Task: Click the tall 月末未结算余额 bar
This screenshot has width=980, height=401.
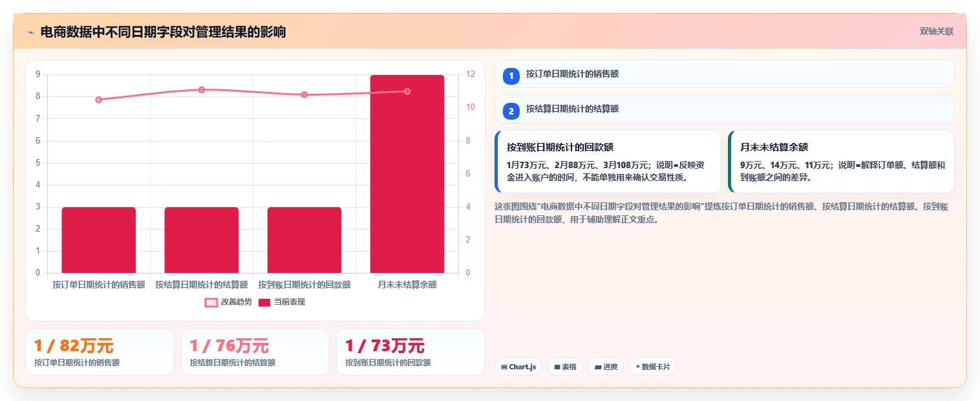Action: tap(407, 174)
